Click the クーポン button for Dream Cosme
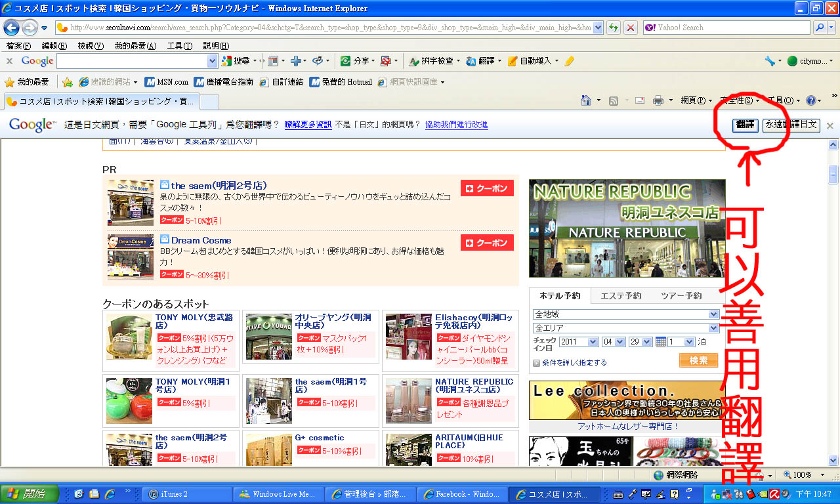The height and width of the screenshot is (504, 840). click(x=487, y=243)
